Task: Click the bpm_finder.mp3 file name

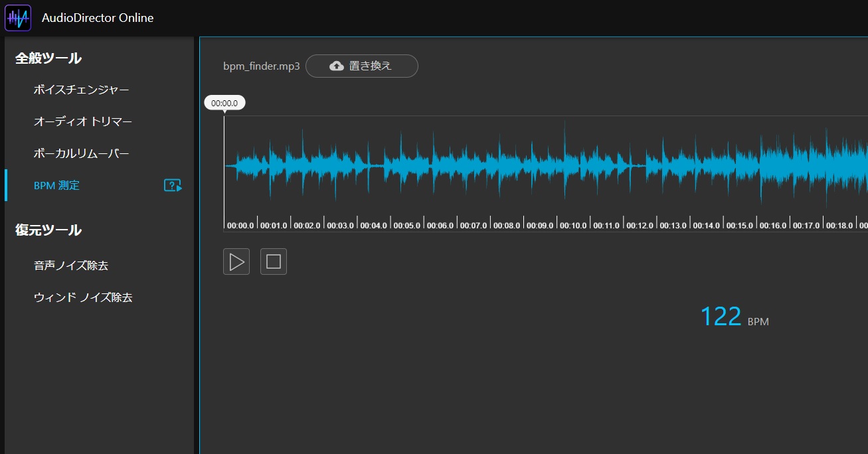Action: tap(262, 66)
